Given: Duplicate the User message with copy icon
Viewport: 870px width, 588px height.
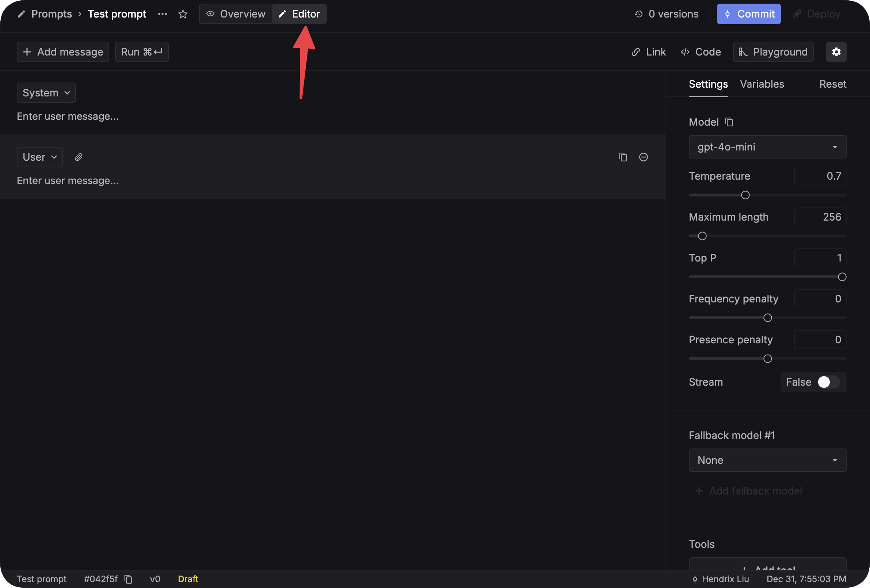Looking at the screenshot, I should tap(623, 157).
